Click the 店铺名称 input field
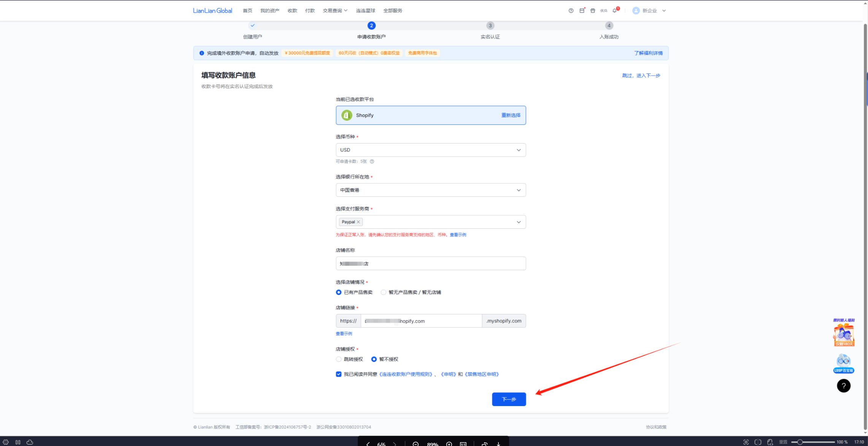 point(431,263)
